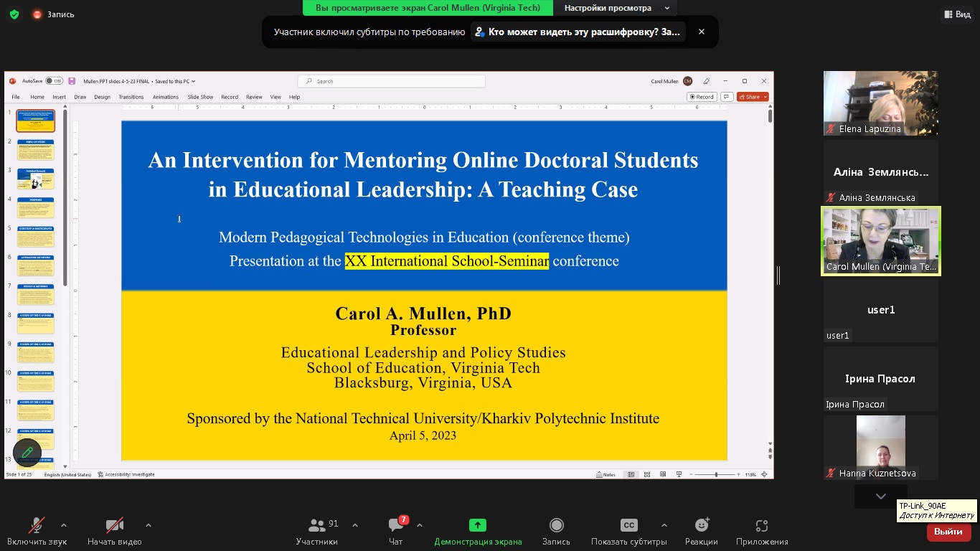Show more participant videos with down chevron
Image resolution: width=980 pixels, height=551 pixels.
click(x=880, y=496)
